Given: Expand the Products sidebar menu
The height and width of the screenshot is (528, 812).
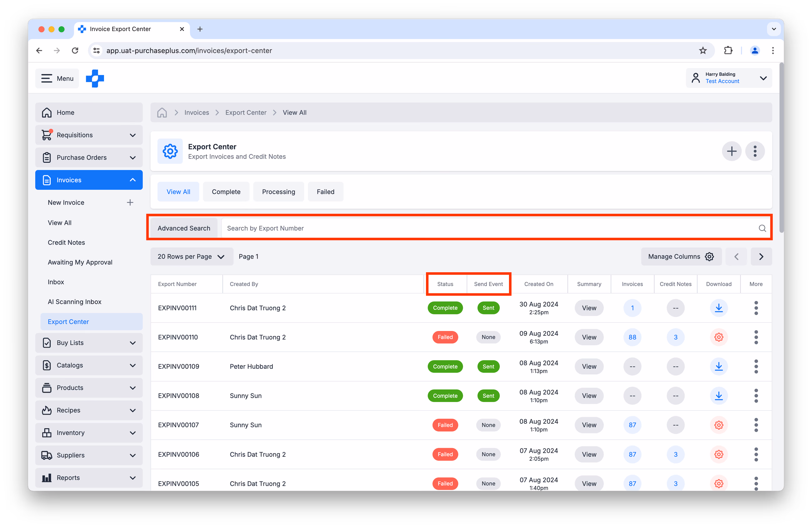Looking at the screenshot, I should (x=89, y=388).
